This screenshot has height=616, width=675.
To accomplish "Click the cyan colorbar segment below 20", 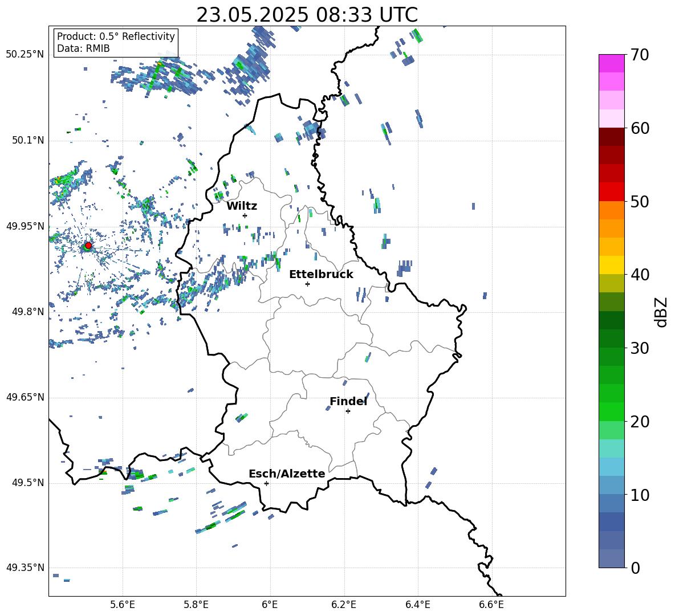I will pos(611,448).
